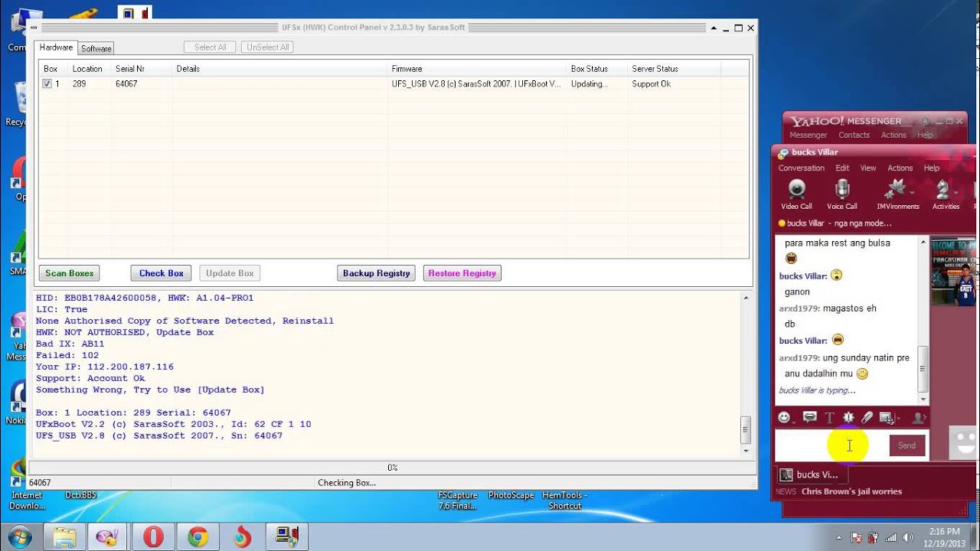This screenshot has height=551, width=980.
Task: Click the Select All button
Action: coord(210,47)
